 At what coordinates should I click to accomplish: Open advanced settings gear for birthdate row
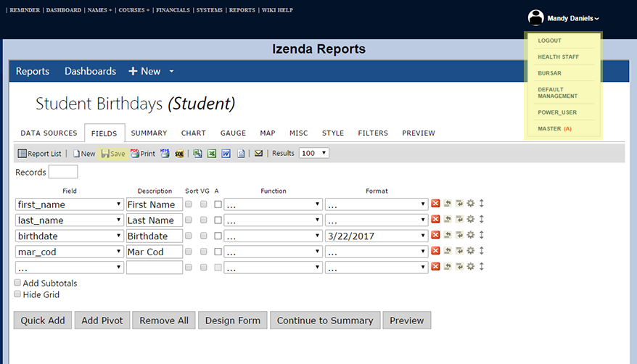click(470, 236)
